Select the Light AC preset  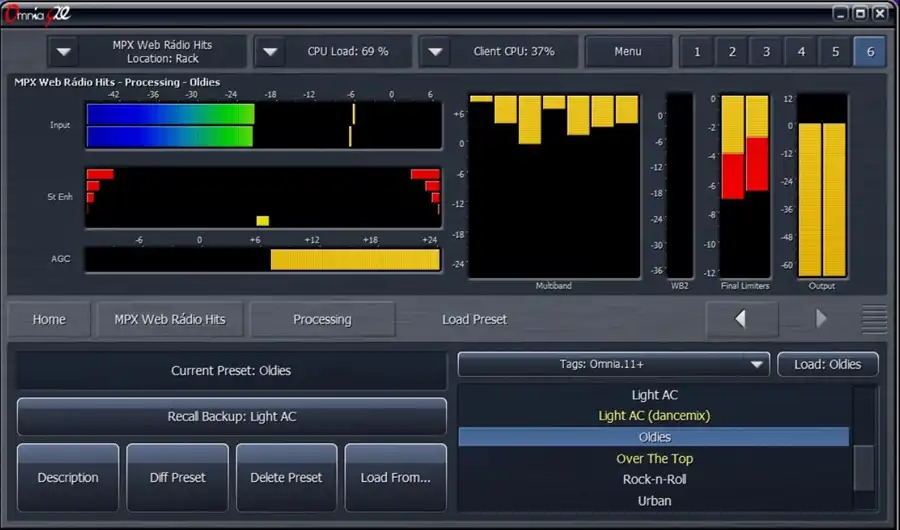pyautogui.click(x=654, y=395)
